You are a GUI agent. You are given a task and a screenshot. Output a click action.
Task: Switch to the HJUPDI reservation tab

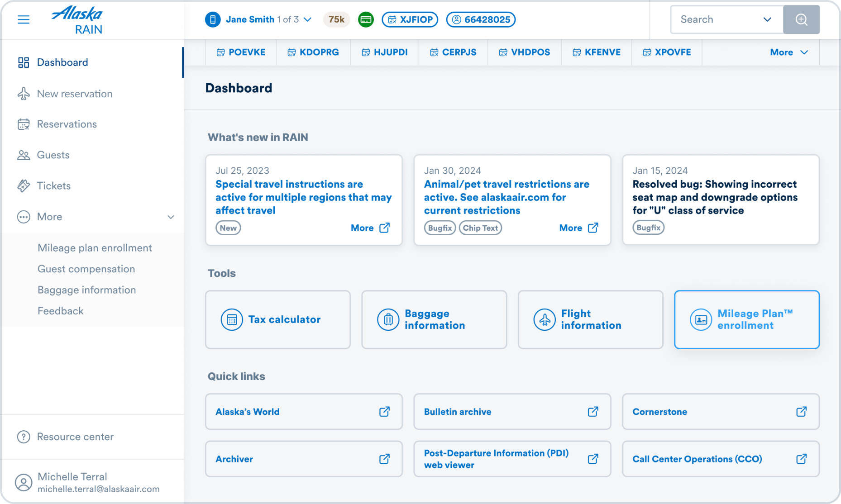click(385, 52)
